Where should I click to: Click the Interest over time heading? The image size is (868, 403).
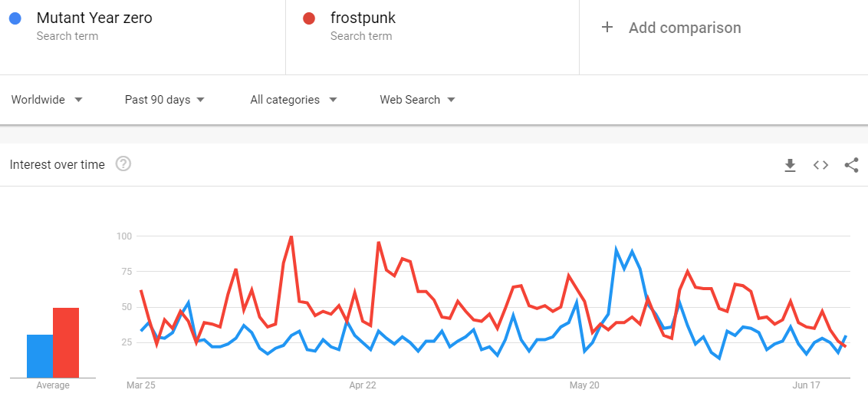[57, 164]
